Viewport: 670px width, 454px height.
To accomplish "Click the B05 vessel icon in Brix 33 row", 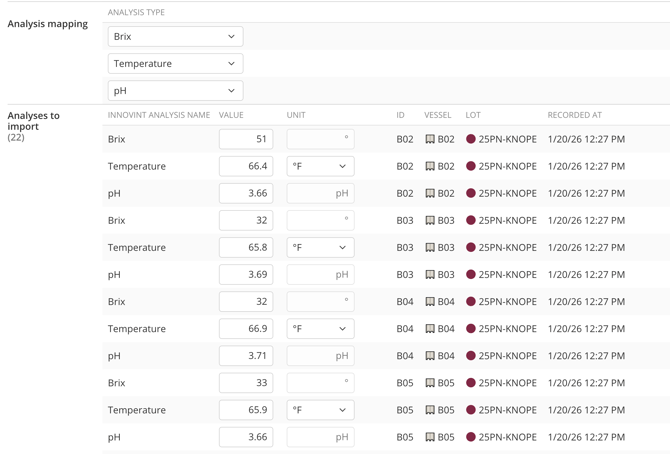I will (x=430, y=383).
